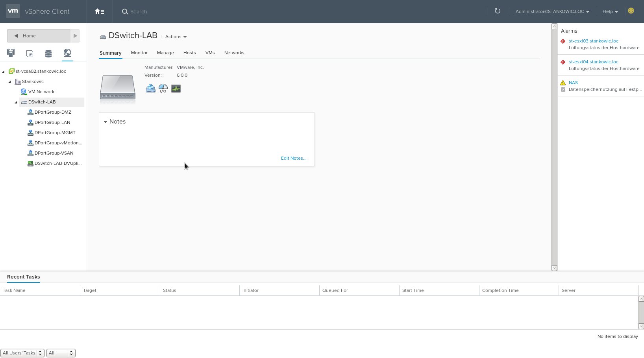This screenshot has width=644, height=358.
Task: Click the Stankowic datacenter icon
Action: (18, 81)
